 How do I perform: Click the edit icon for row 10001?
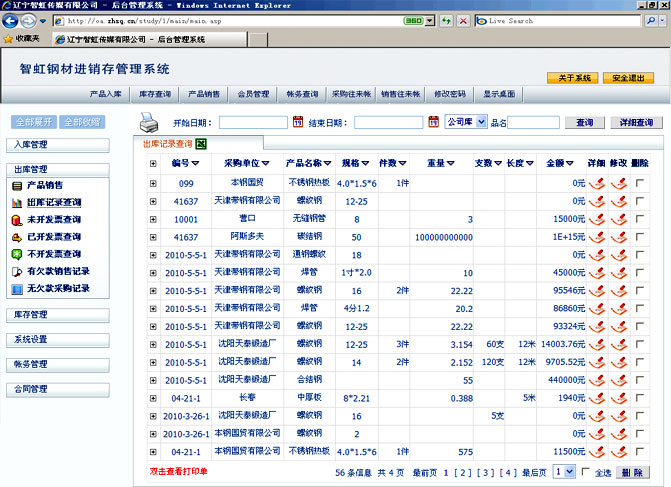click(619, 219)
